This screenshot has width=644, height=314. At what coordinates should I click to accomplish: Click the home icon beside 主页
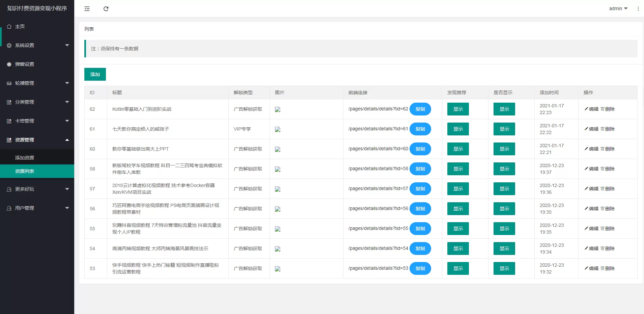[9, 26]
